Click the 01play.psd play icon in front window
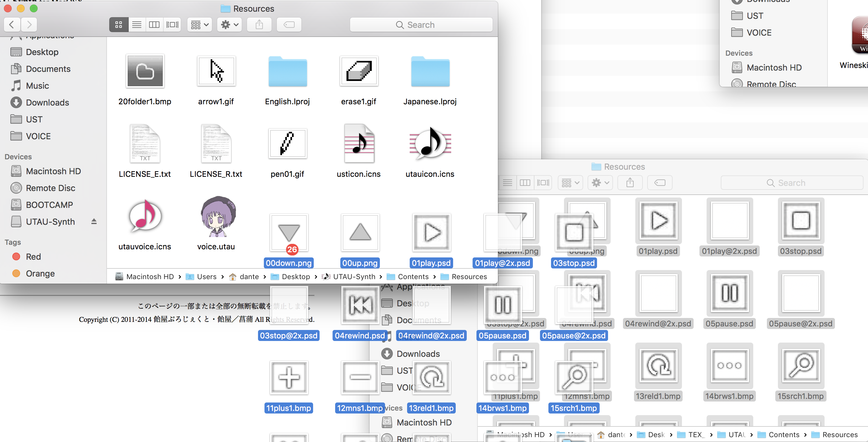The height and width of the screenshot is (442, 868). [x=432, y=232]
